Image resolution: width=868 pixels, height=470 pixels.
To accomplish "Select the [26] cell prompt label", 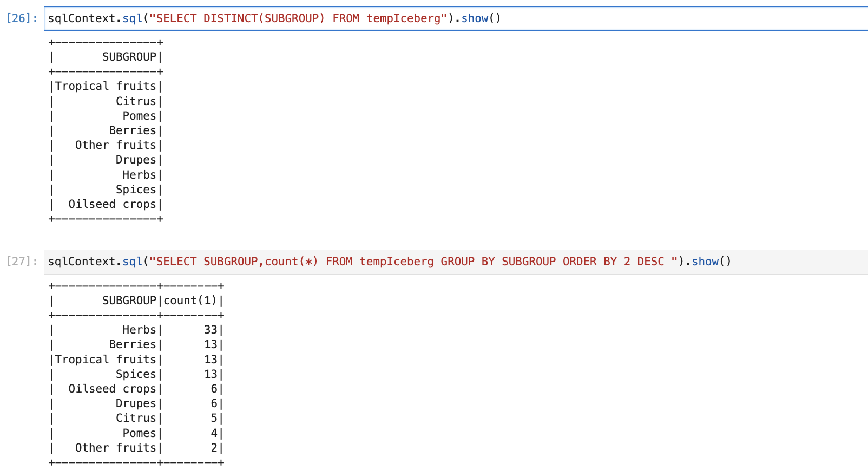I will (22, 18).
